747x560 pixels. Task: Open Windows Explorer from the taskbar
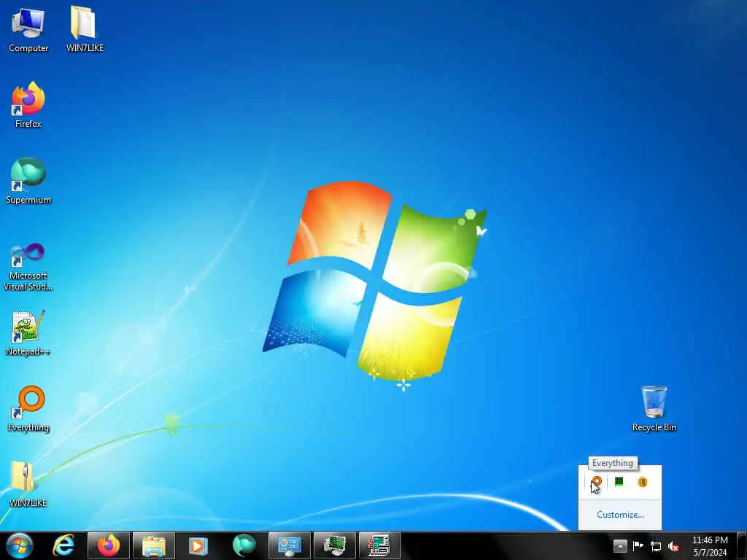coord(153,545)
